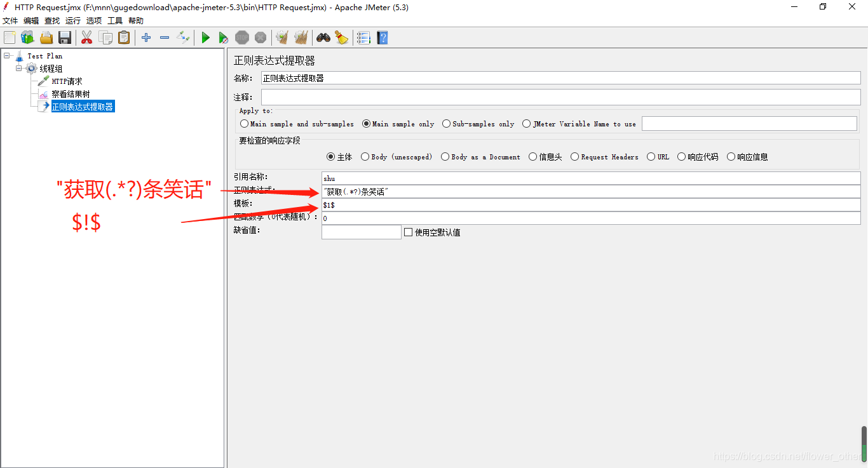Viewport: 868px width, 468px height.
Task: Select HTTP请求 in tree
Action: pos(67,81)
